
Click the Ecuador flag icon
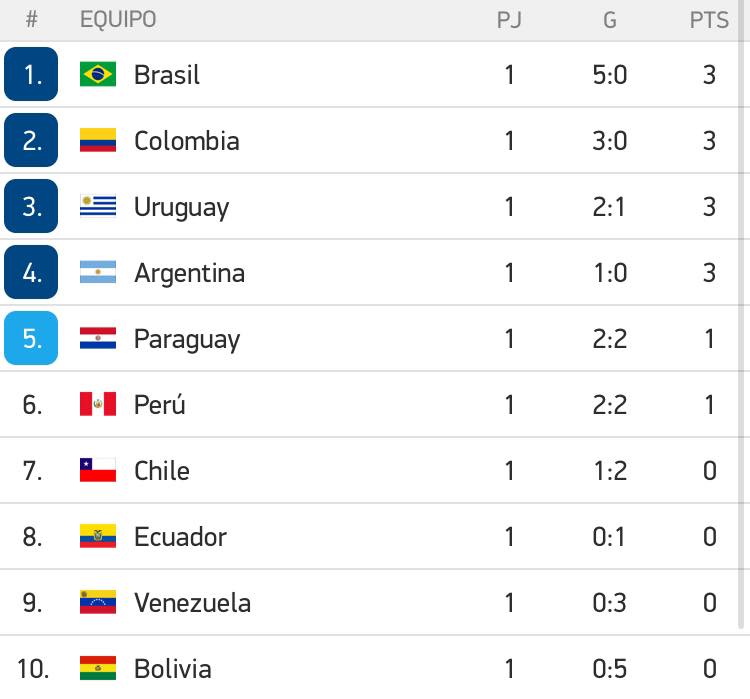click(98, 536)
